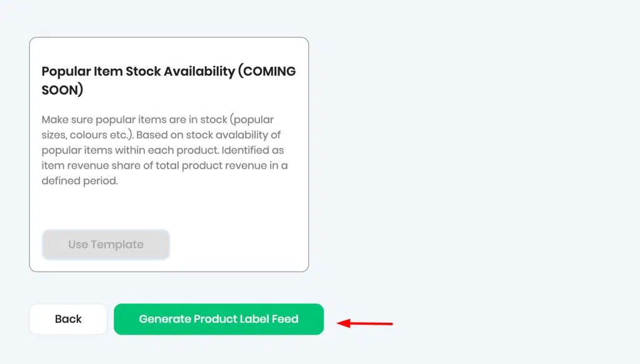Click the 'Generate' word on the green button

pos(164,319)
